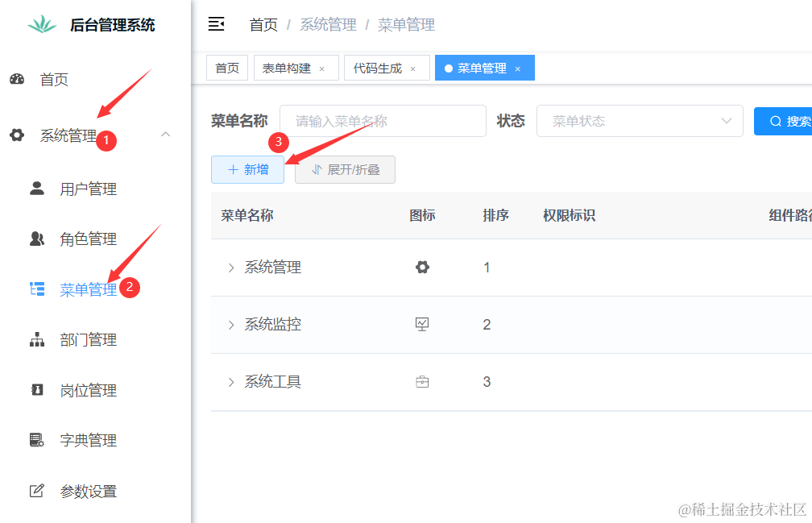Click the 角色管理 people icon
Screen dimensions: 812x523
[37, 239]
